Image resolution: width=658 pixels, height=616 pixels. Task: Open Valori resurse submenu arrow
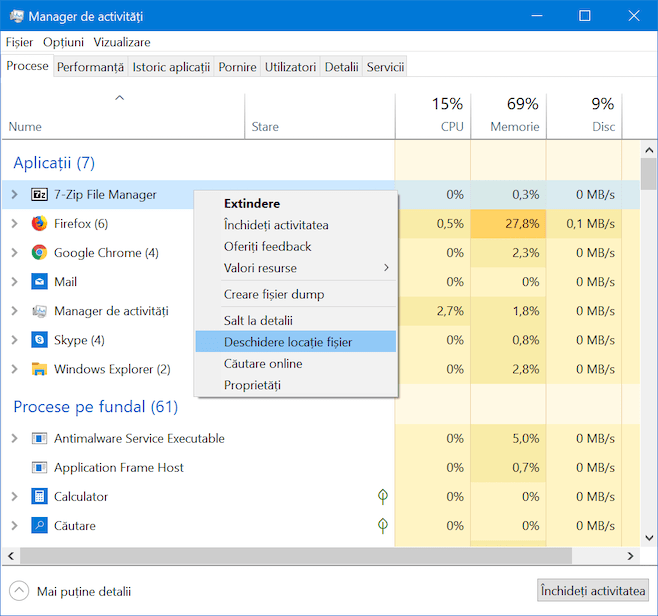[x=386, y=268]
